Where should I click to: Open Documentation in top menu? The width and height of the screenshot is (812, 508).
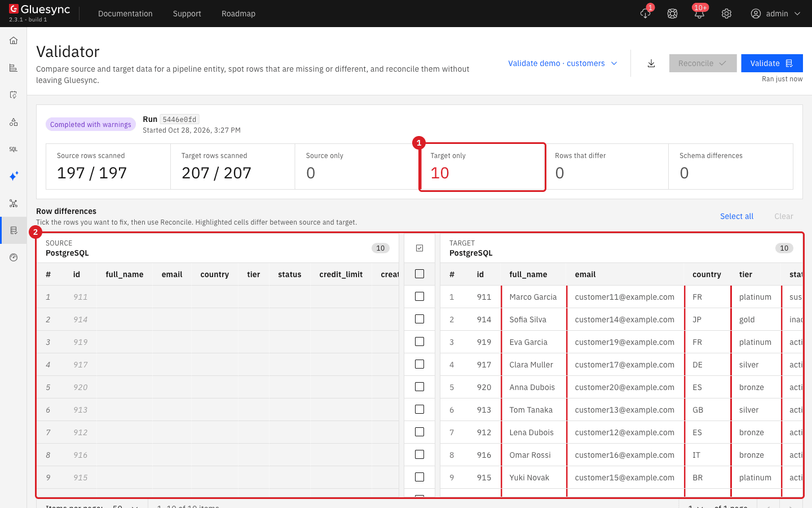point(125,14)
